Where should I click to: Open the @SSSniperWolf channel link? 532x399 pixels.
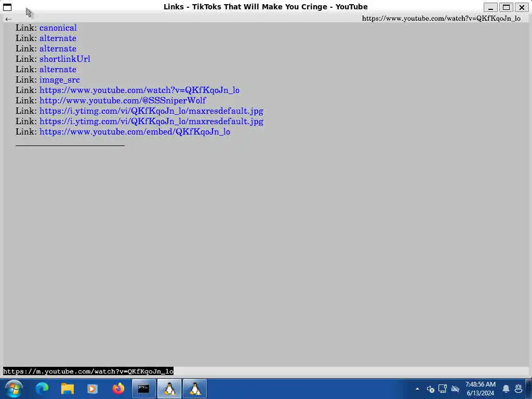123,101
